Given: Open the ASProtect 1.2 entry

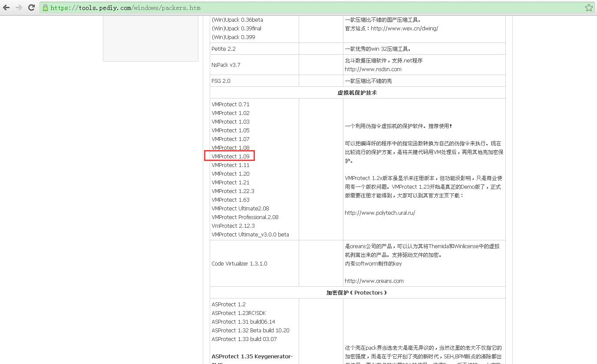Looking at the screenshot, I should [229, 304].
